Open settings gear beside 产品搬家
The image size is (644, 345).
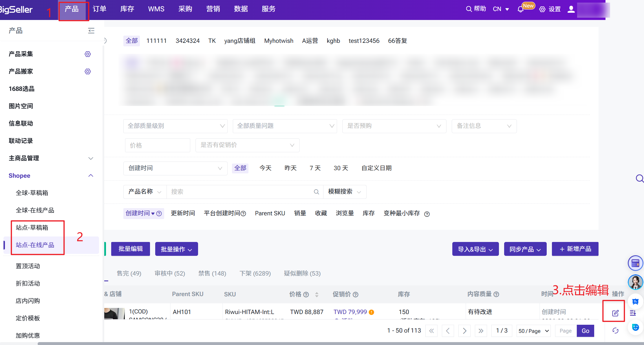tap(88, 71)
